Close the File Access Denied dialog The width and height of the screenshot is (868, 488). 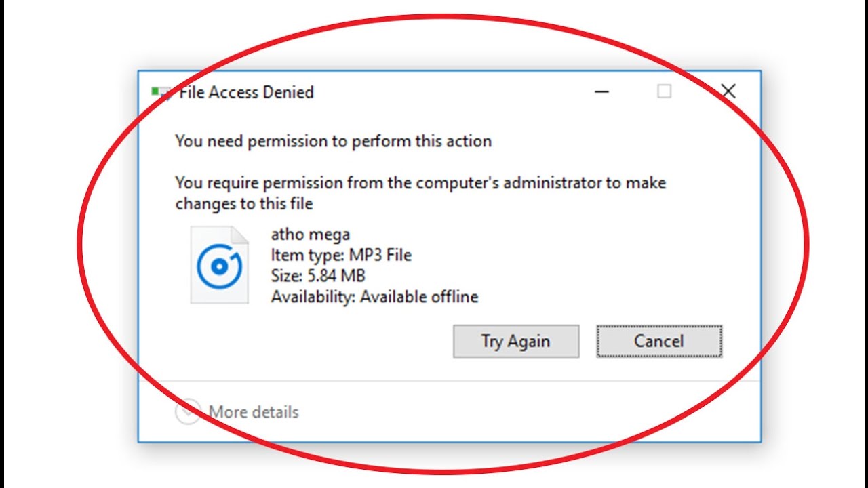(728, 91)
